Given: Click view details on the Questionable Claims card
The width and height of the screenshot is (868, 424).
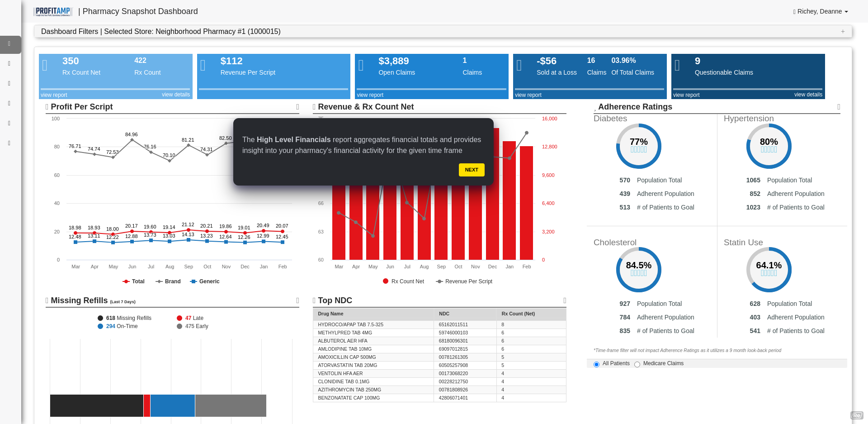Looking at the screenshot, I should click(808, 95).
